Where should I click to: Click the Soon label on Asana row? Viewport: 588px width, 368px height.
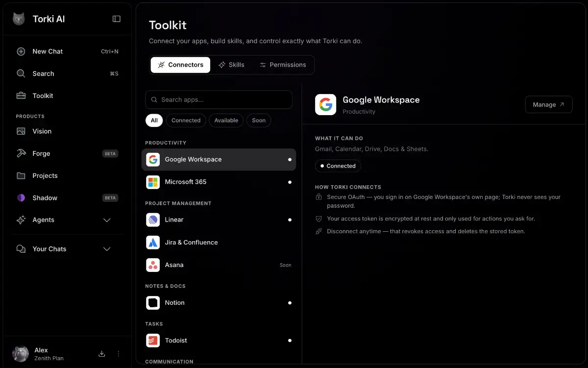point(286,265)
